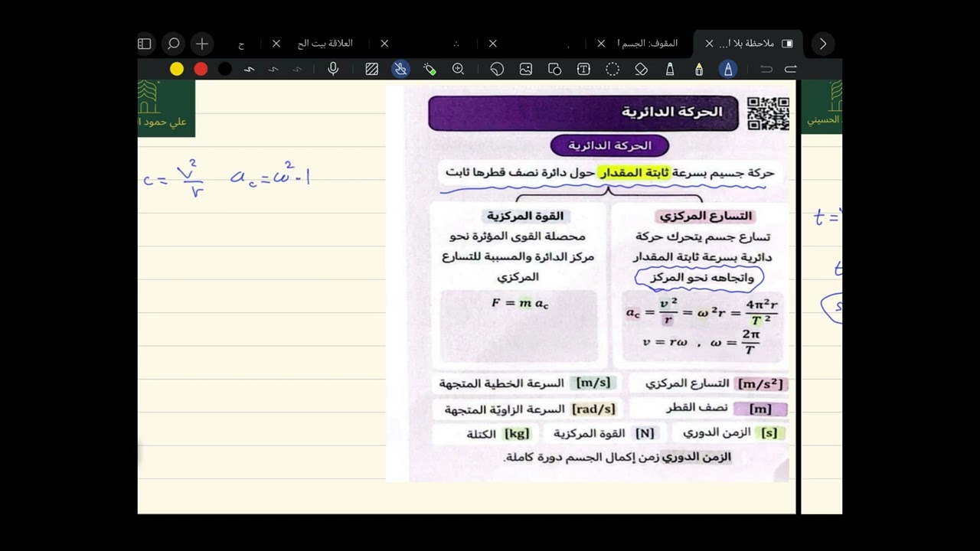The width and height of the screenshot is (980, 551).
Task: Pick the yellow pen color
Action: (x=177, y=69)
